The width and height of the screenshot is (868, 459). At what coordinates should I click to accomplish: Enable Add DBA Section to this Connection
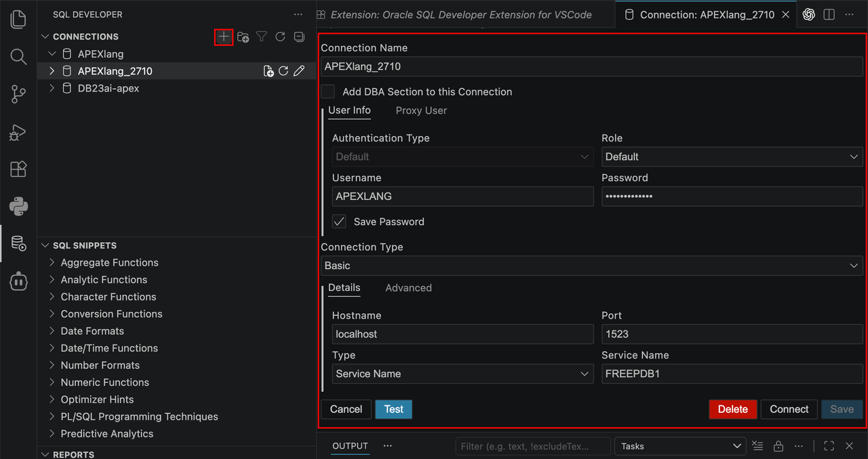(328, 92)
